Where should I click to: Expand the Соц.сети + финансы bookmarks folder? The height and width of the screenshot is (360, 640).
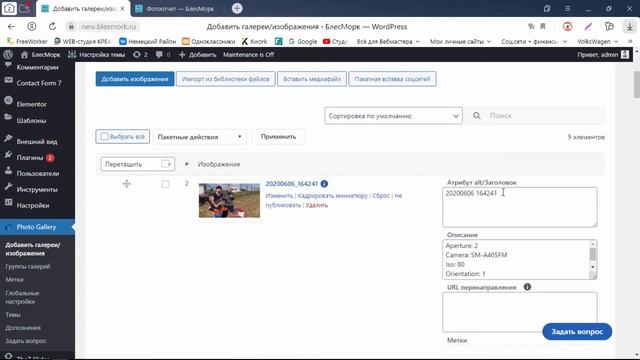point(534,41)
